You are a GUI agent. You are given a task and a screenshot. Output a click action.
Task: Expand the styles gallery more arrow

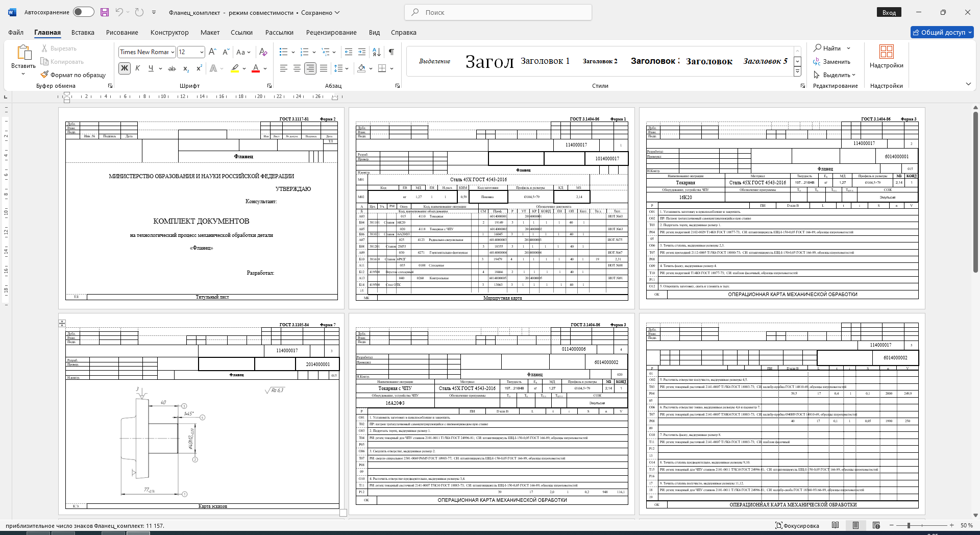(x=797, y=72)
